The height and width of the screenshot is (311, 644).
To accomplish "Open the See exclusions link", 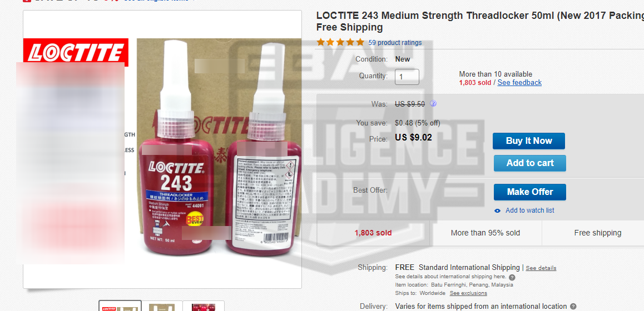I will (x=468, y=293).
